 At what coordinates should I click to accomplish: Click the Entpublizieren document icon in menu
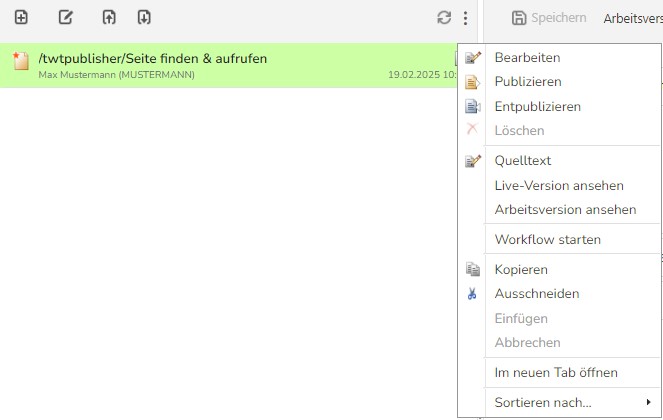473,106
